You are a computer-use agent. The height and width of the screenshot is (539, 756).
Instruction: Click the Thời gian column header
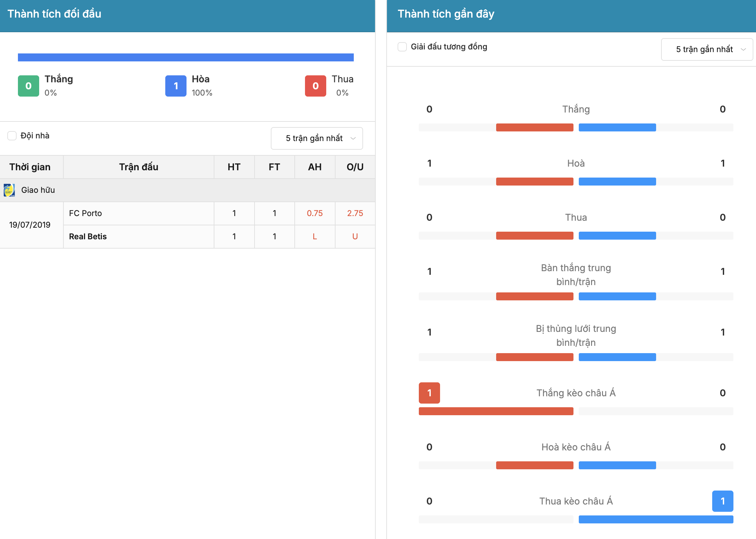pos(30,167)
